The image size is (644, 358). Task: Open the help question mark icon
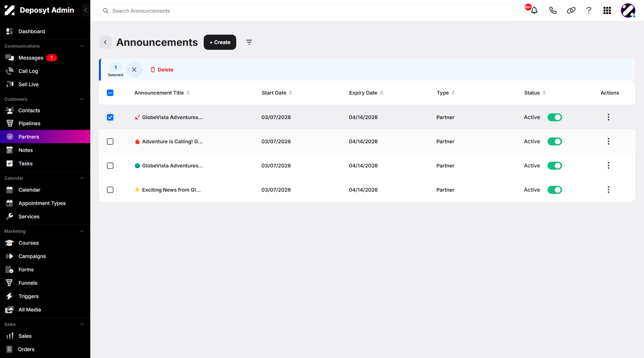tap(589, 10)
